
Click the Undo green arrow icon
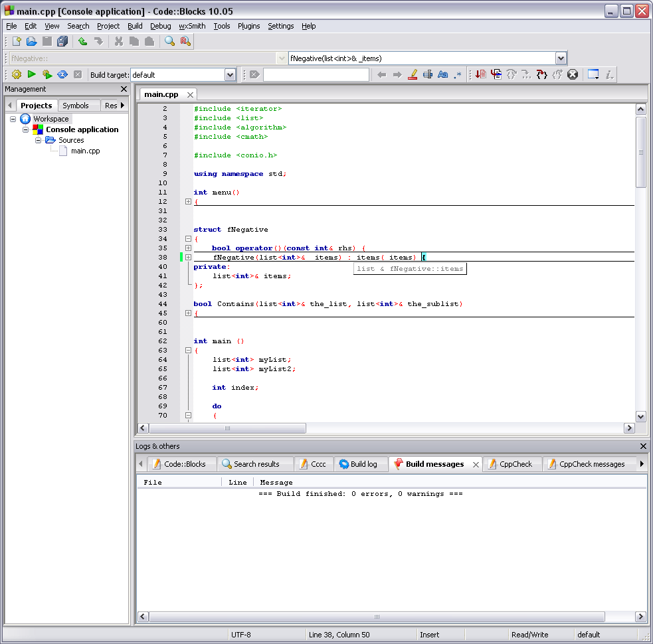[82, 41]
